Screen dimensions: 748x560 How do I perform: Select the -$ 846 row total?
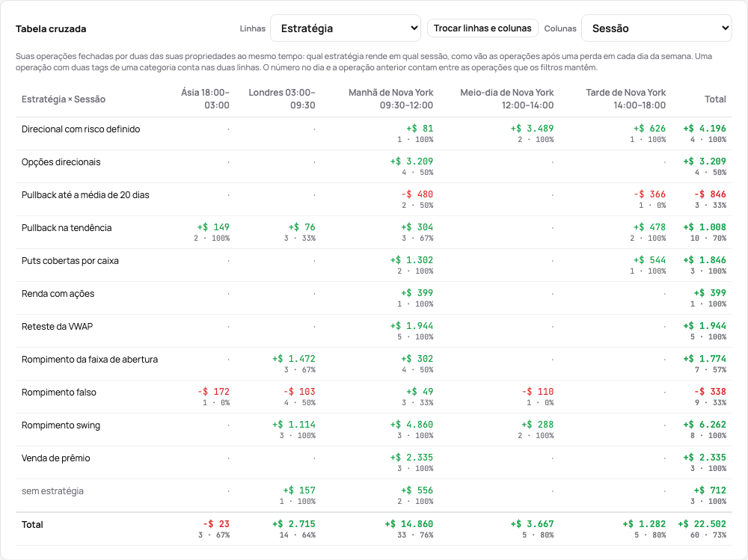coord(710,194)
